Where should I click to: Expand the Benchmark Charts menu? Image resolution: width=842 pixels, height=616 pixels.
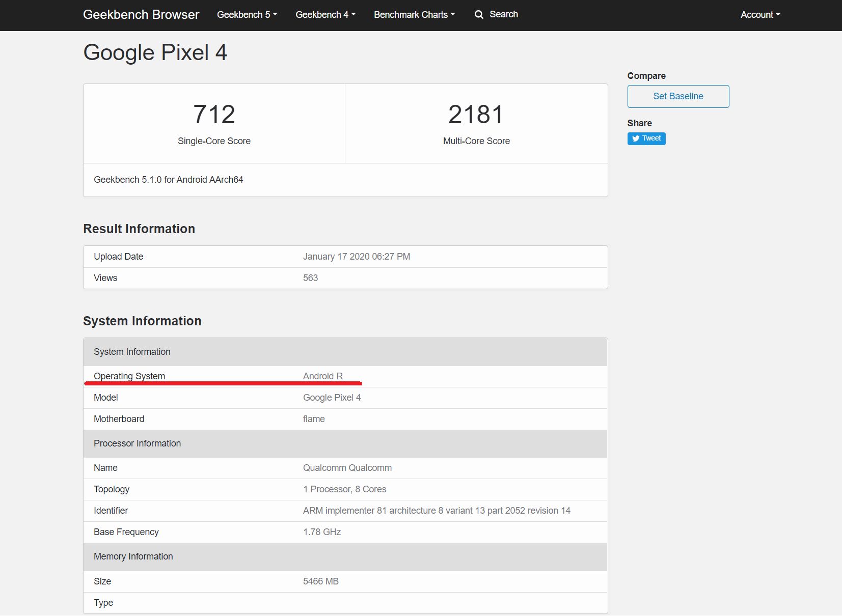coord(414,15)
